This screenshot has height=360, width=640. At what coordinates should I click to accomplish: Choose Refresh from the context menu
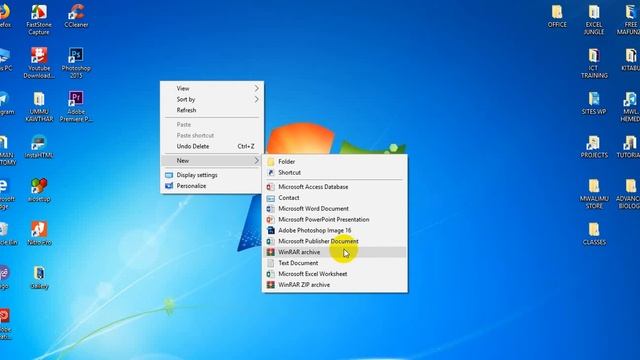[212, 110]
